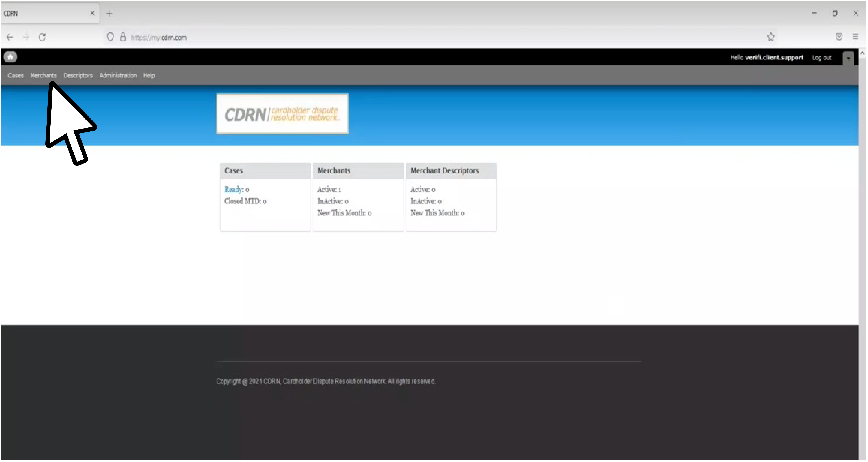868x462 pixels.
Task: Open the Descriptors menu
Action: pos(78,75)
